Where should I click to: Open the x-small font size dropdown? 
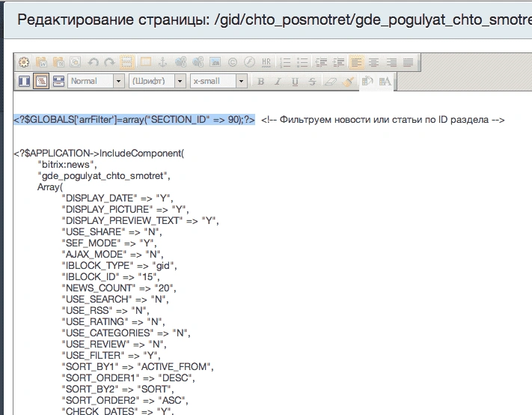click(x=241, y=81)
